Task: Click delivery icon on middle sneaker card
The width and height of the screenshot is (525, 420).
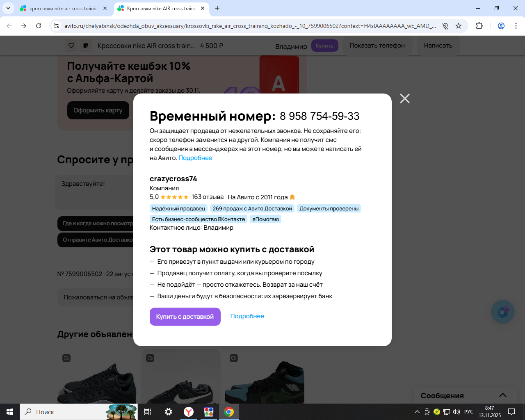Action: click(150, 358)
